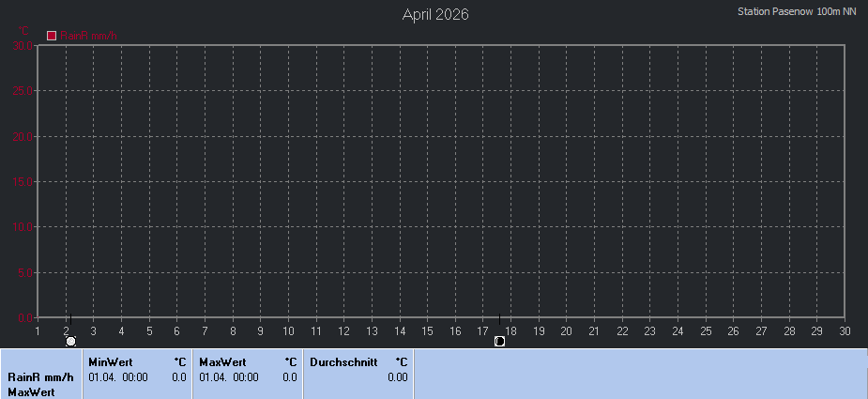Click the MaxWert date 01.04. 00:00
The width and height of the screenshot is (868, 399).
[x=228, y=377]
